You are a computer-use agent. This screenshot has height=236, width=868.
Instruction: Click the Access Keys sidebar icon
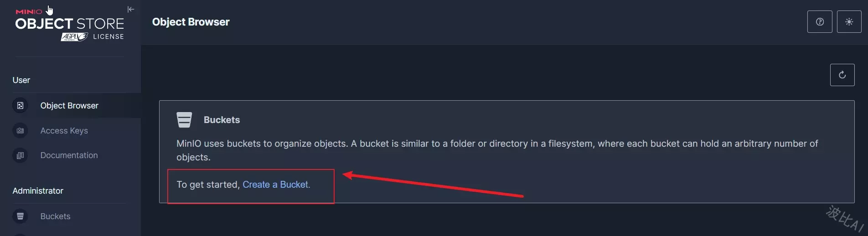pos(20,131)
